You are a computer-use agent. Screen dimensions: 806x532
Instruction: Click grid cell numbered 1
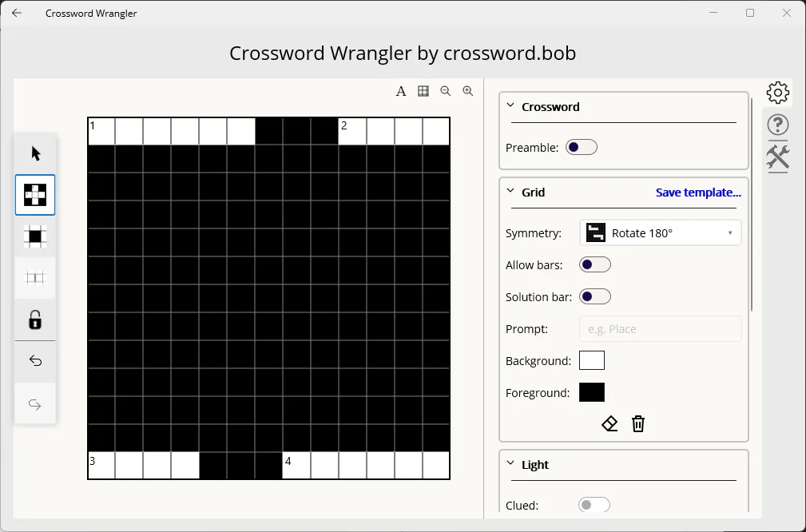tap(101, 132)
